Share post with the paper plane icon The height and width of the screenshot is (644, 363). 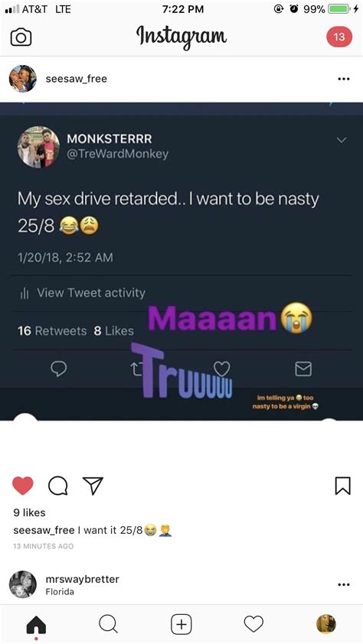(x=93, y=486)
